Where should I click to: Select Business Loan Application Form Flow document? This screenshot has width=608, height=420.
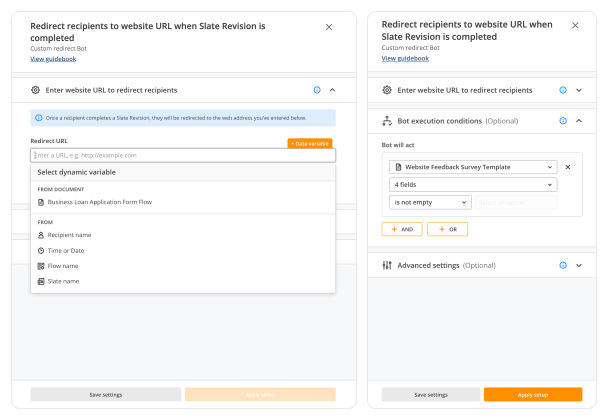click(183, 202)
